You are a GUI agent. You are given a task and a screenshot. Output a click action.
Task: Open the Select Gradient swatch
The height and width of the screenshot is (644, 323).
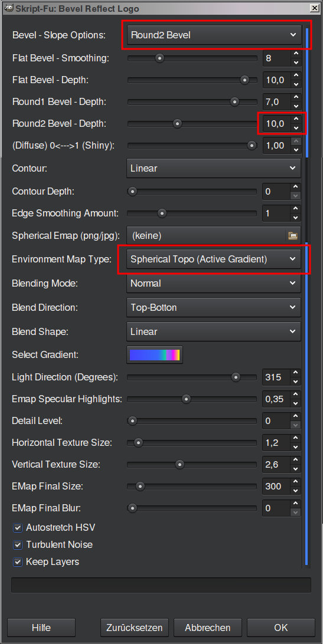click(155, 355)
